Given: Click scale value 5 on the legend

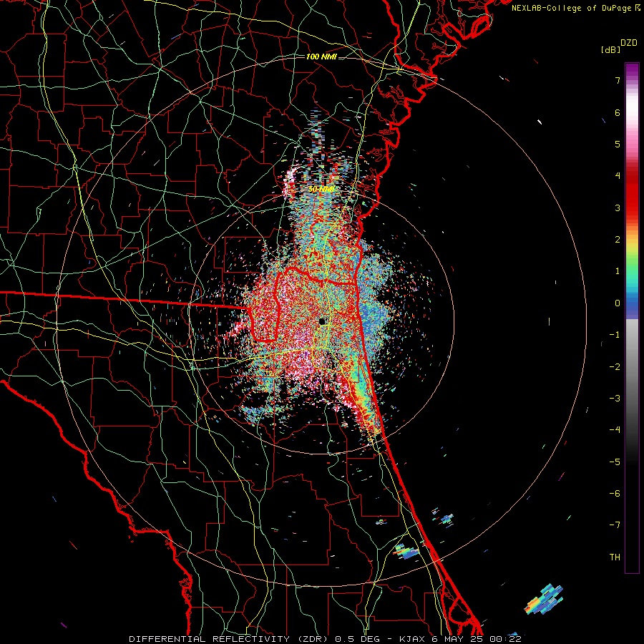Looking at the screenshot, I should pos(618,144).
